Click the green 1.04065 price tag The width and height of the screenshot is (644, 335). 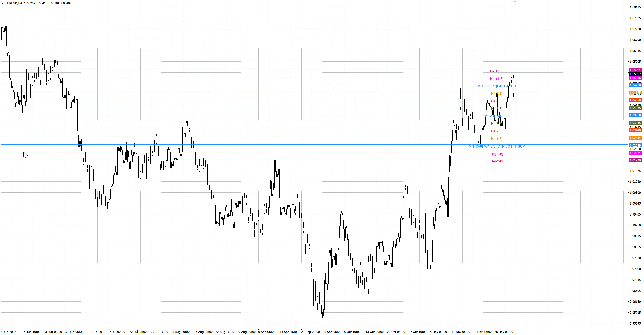click(635, 108)
